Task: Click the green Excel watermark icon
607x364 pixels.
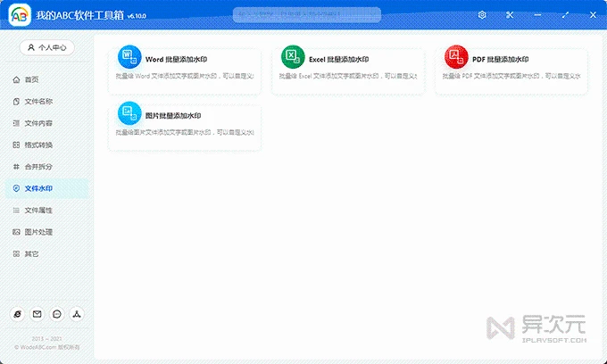Action: [293, 57]
